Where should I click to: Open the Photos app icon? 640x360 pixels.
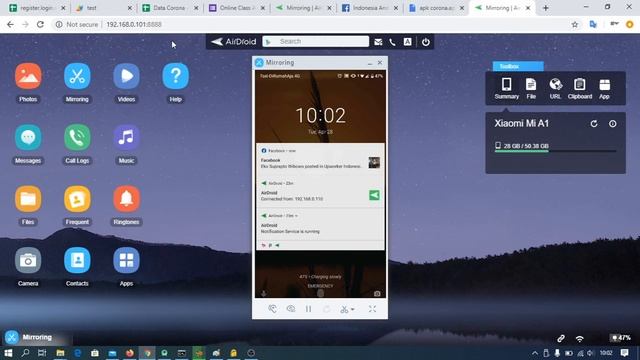click(28, 76)
